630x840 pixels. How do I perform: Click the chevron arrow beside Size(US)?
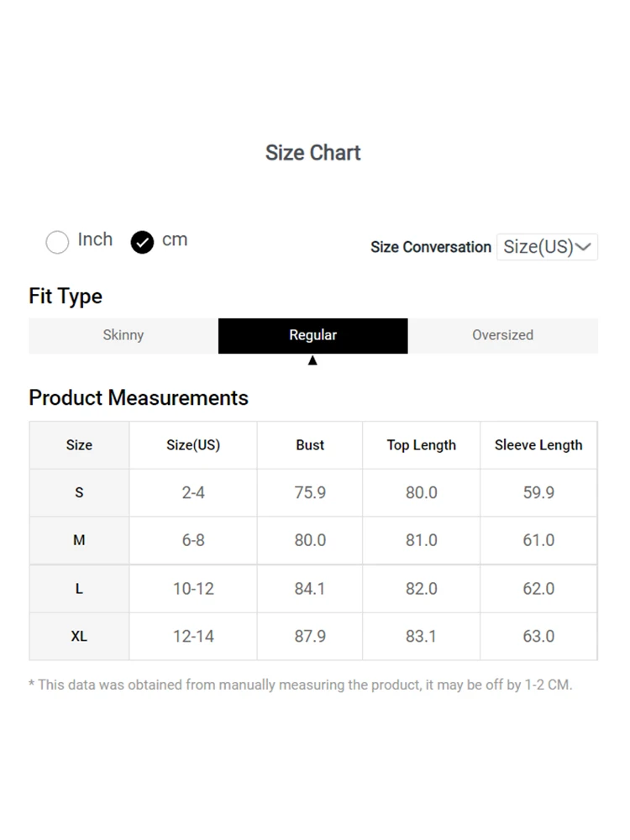(583, 247)
